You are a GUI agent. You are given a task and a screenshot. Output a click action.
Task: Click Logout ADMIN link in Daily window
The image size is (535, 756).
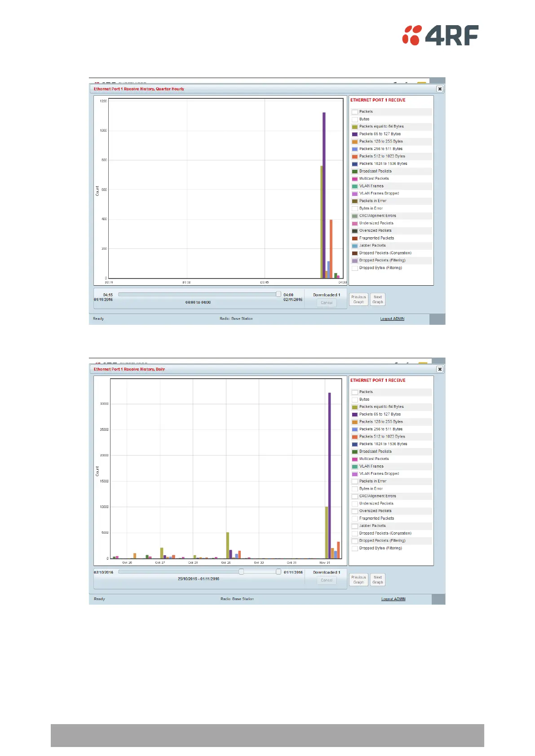pyautogui.click(x=393, y=599)
